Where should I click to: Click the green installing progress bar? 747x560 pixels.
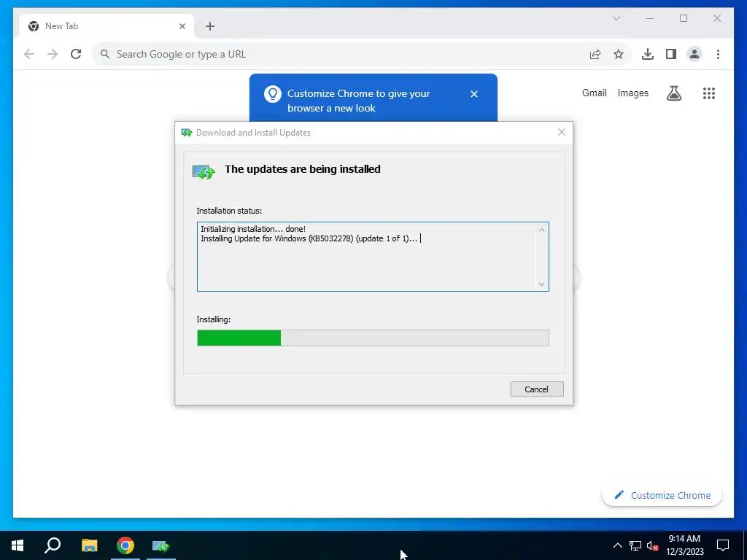pos(373,338)
